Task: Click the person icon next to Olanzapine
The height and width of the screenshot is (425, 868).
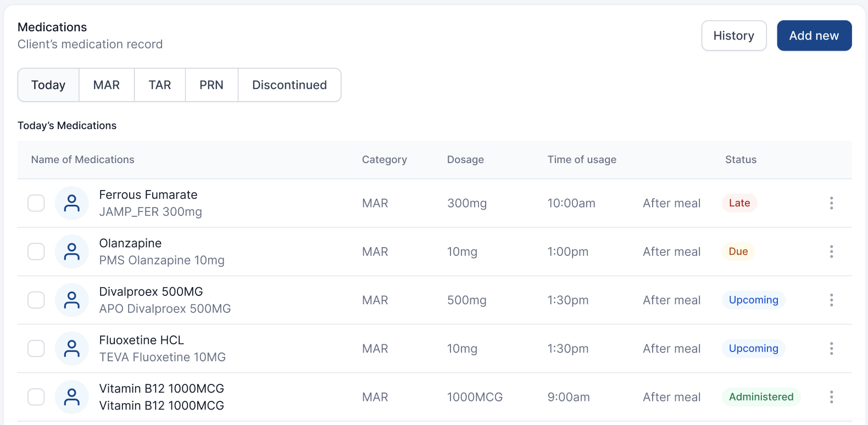Action: [72, 251]
